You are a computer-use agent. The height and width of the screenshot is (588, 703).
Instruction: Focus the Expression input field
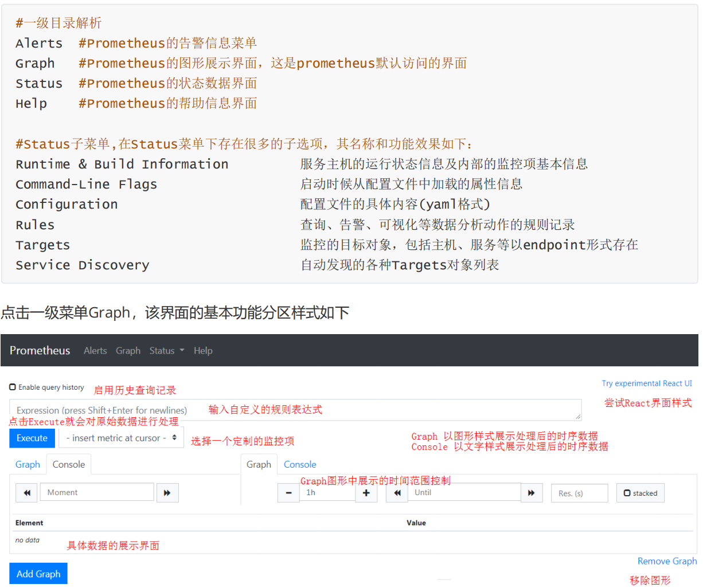click(295, 410)
